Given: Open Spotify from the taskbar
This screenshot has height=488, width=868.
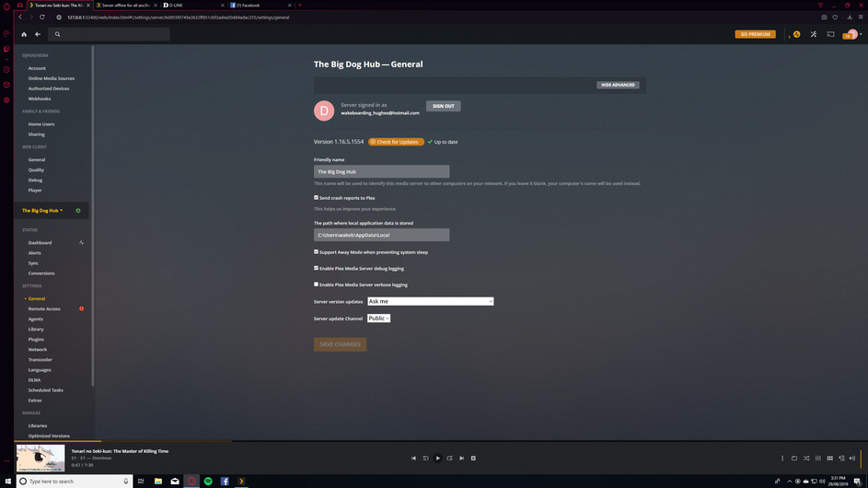Looking at the screenshot, I should tap(208, 481).
